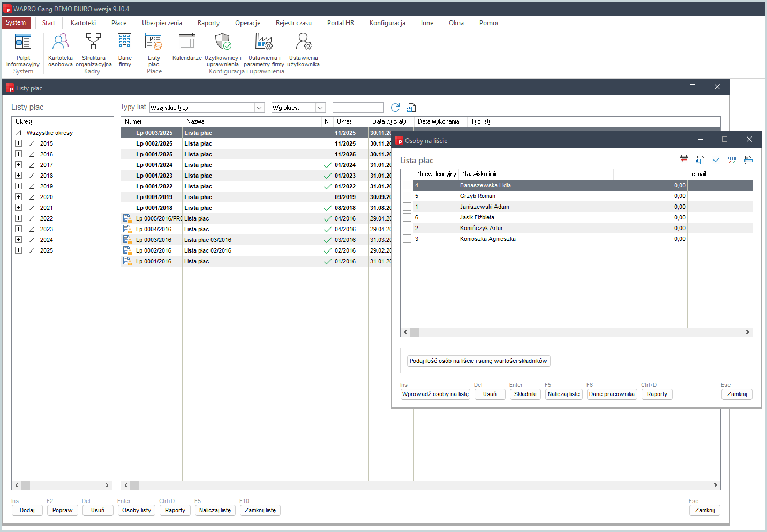Screen dimensions: 767x532
Task: Click the green checkmark for Lp 0001/2024
Action: [x=327, y=165]
